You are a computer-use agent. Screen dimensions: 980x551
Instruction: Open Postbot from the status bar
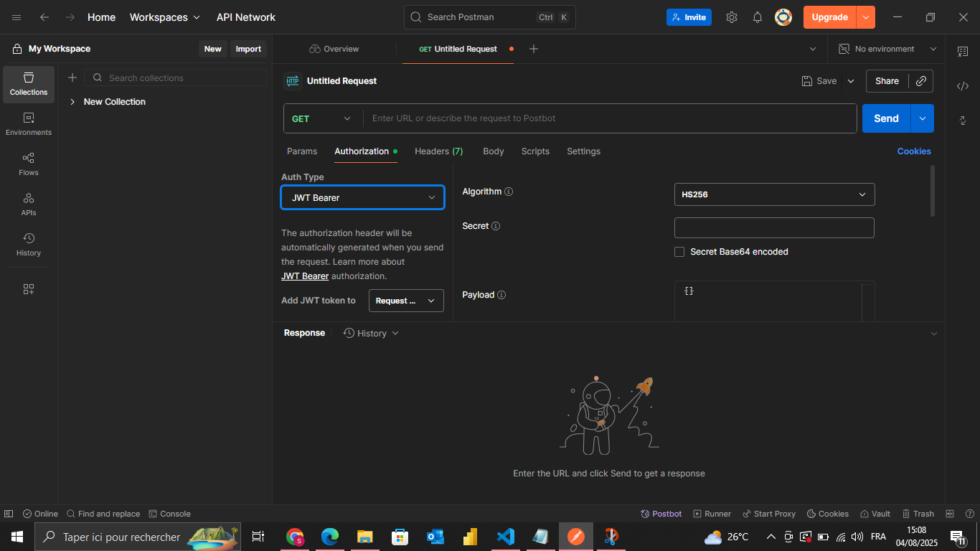[661, 514]
